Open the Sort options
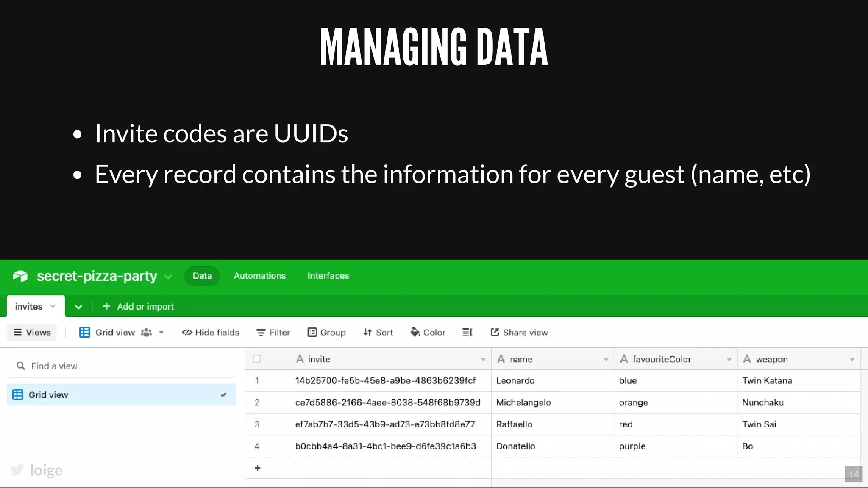The height and width of the screenshot is (488, 868). tap(378, 333)
